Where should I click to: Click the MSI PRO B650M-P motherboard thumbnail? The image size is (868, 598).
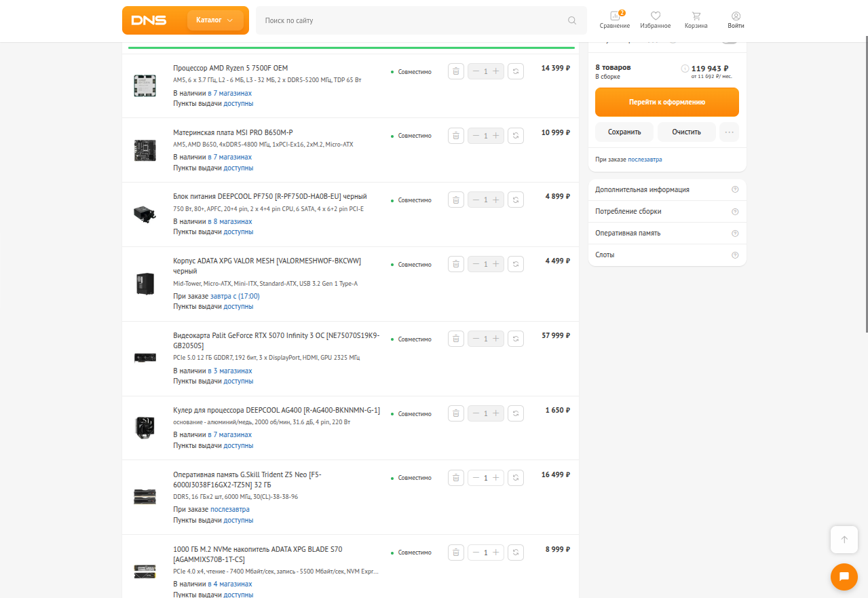click(x=145, y=150)
